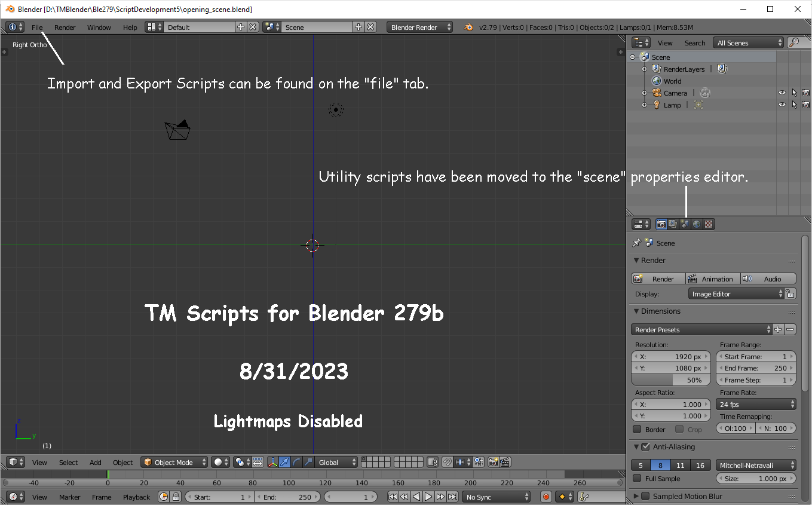Screen dimensions: 812x505
Task: Hide the Camera with its eye toggle
Action: click(782, 93)
